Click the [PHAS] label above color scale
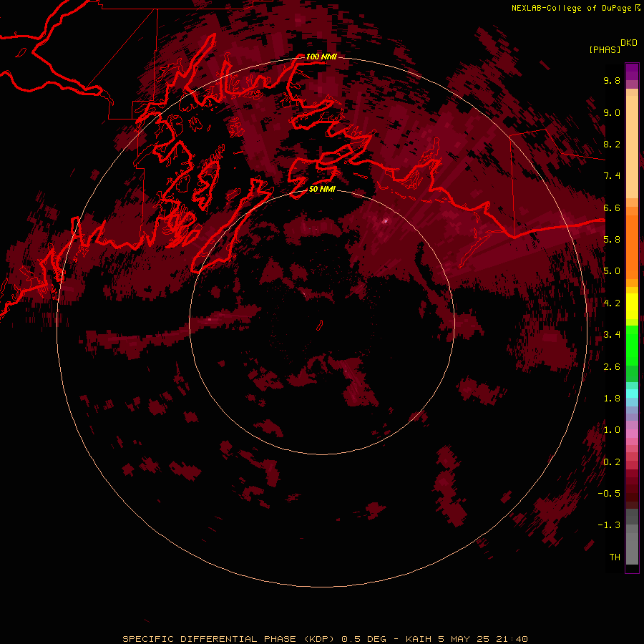The height and width of the screenshot is (644, 644). pos(605,50)
